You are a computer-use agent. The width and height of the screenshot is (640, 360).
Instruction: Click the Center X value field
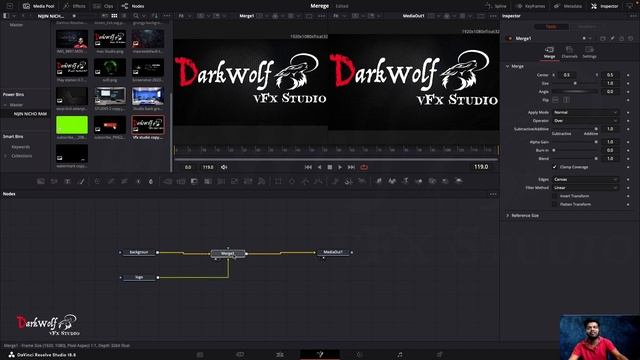click(x=567, y=75)
